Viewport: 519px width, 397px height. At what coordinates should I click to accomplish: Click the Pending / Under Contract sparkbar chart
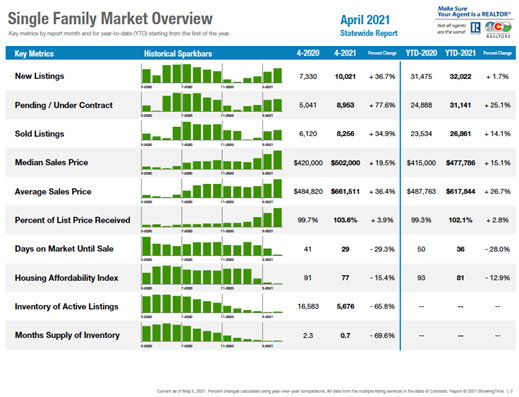tap(212, 104)
